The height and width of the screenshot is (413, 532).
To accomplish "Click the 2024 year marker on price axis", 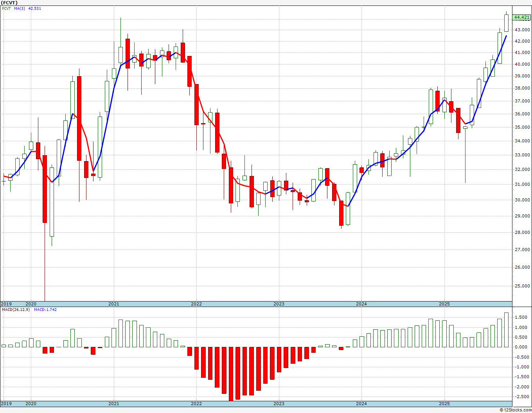I will tap(361, 304).
